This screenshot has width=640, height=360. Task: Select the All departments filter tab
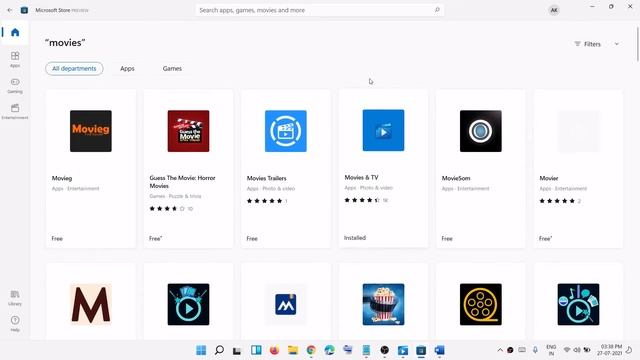click(74, 69)
